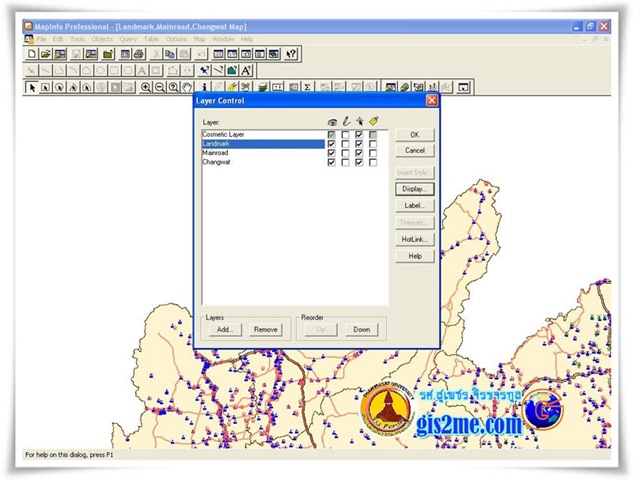Viewport: 633px width, 480px height.
Task: Activate the Select arrow tool
Action: [x=32, y=87]
